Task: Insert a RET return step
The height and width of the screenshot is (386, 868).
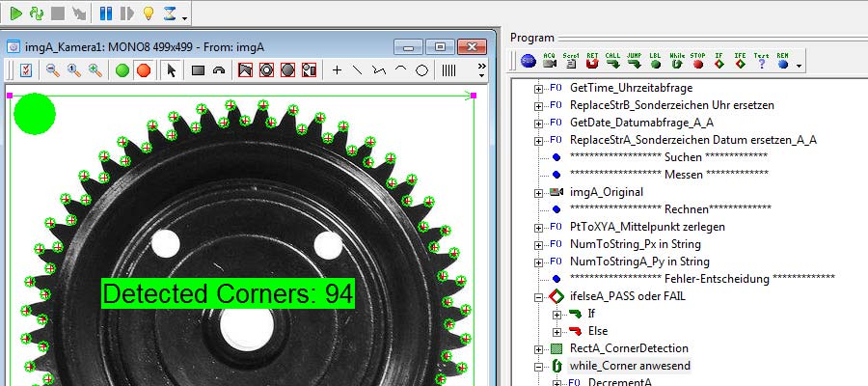Action: tap(592, 61)
